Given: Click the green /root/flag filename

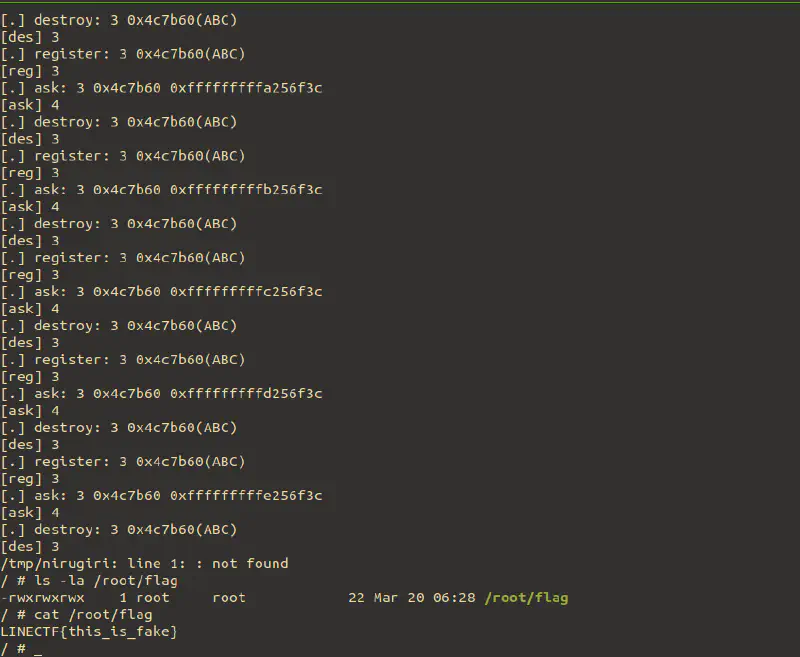Looking at the screenshot, I should (x=526, y=598).
